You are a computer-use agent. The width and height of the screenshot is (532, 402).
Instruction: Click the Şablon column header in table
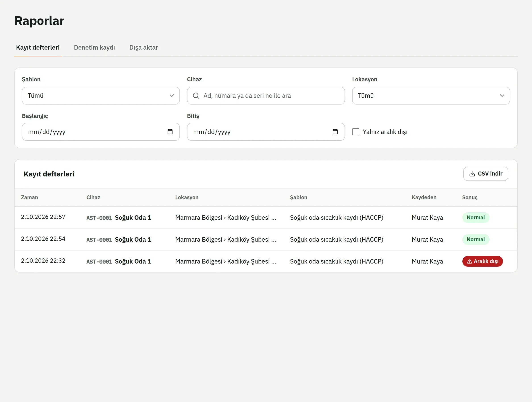click(298, 197)
